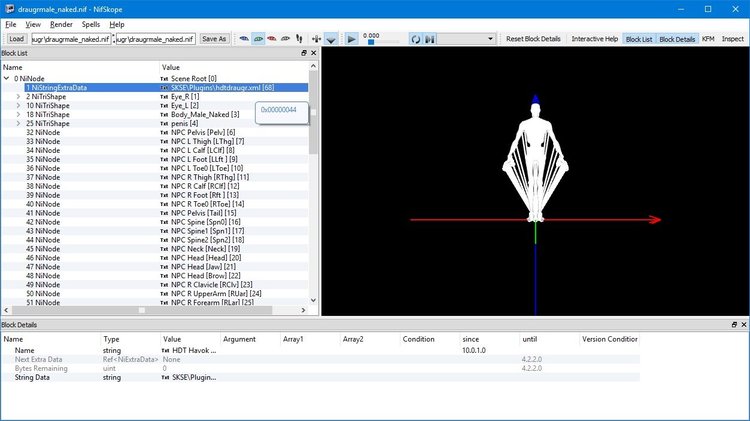Select the Top view eye icon
Image resolution: width=750 pixels, height=421 pixels.
[x=244, y=39]
